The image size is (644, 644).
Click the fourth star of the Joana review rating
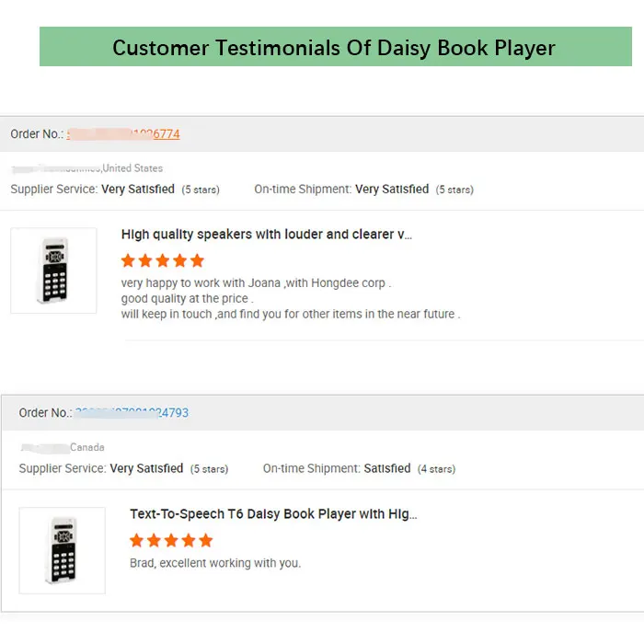click(x=180, y=260)
